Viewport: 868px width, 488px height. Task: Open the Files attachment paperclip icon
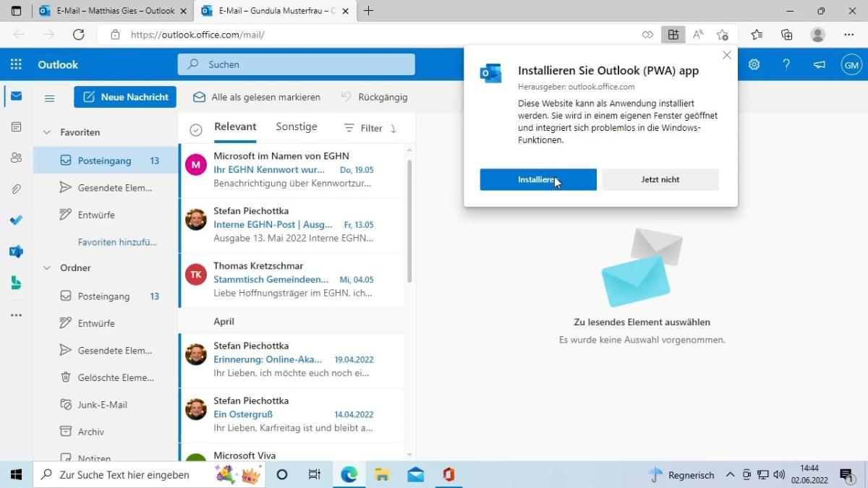click(16, 189)
